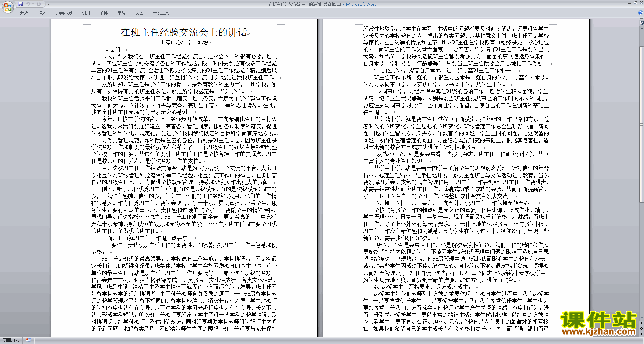
Task: Click the window title text Microsoft Word
Action: coord(362,4)
